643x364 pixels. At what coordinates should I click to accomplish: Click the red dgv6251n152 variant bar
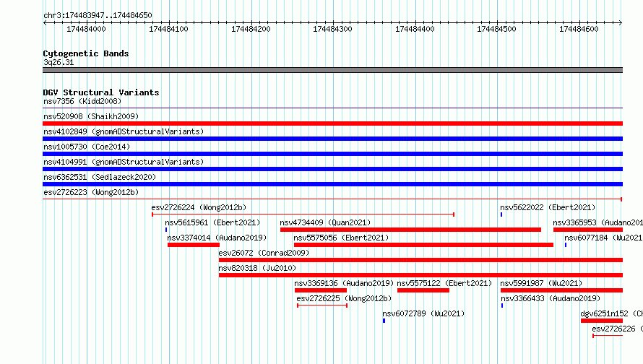coord(602,321)
